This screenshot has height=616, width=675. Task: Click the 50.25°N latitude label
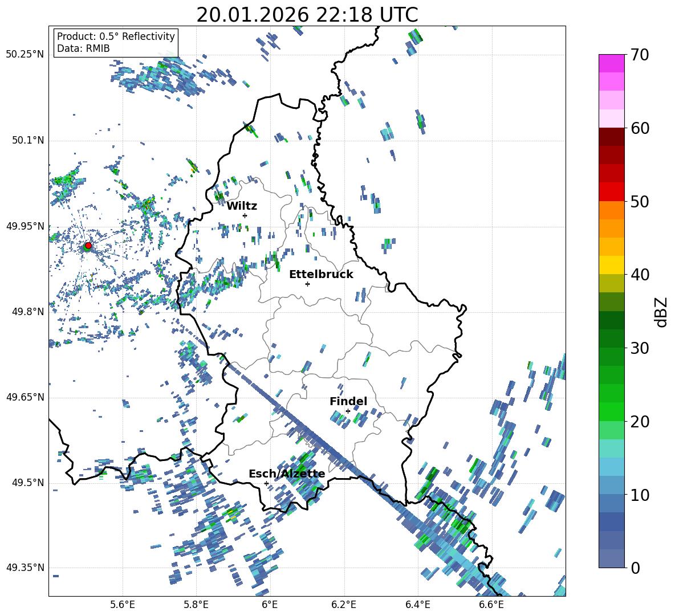[x=25, y=55]
